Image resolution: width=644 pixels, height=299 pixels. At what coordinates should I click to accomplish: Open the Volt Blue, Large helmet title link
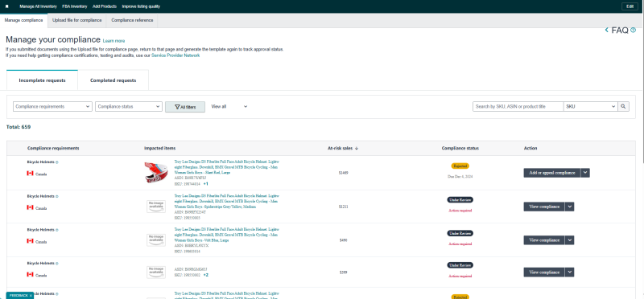227,235
